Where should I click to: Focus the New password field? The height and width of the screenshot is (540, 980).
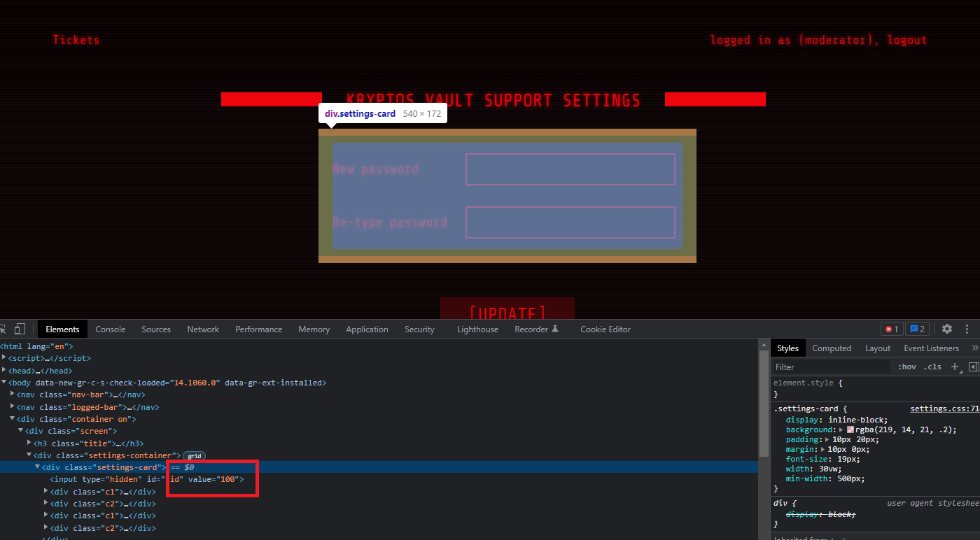(x=570, y=169)
